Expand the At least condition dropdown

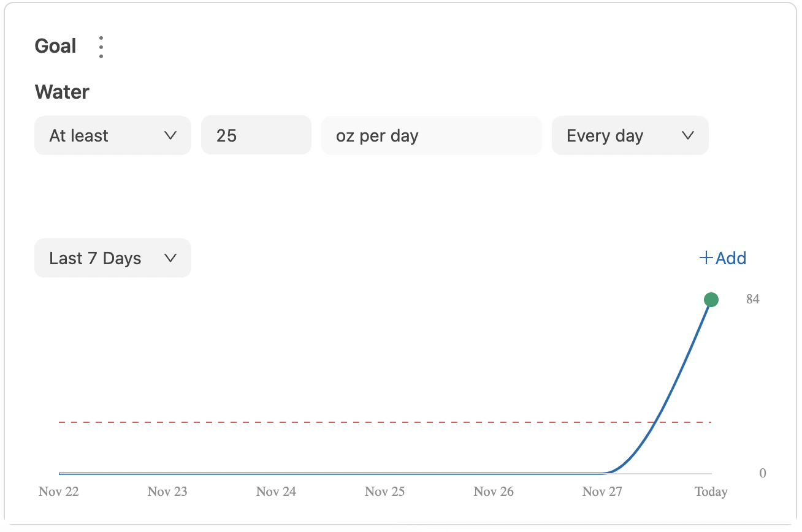pyautogui.click(x=113, y=135)
